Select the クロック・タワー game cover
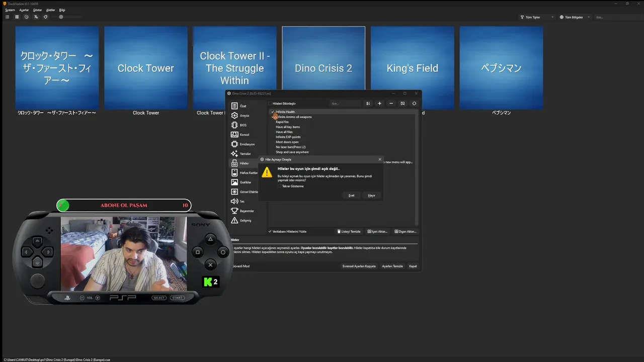 (57, 68)
